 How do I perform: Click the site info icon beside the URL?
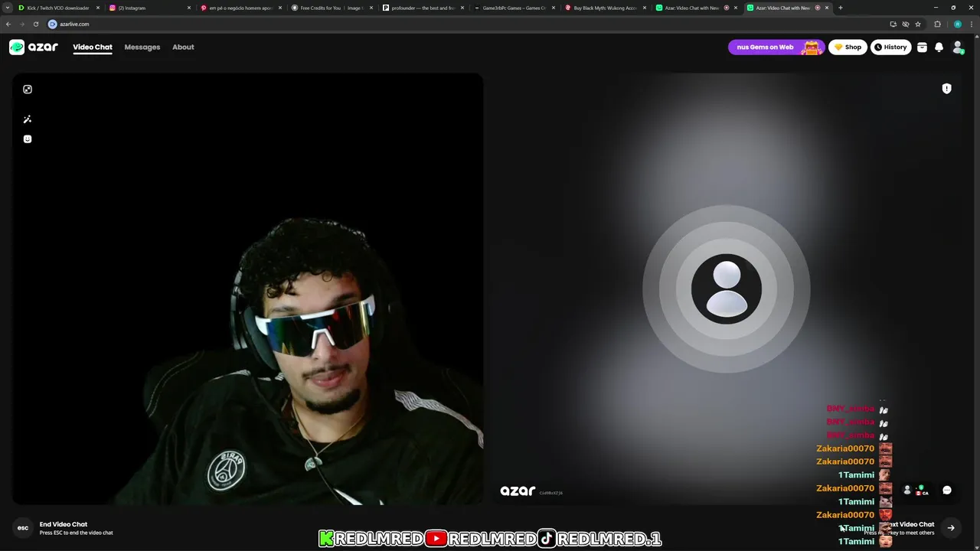(x=53, y=24)
